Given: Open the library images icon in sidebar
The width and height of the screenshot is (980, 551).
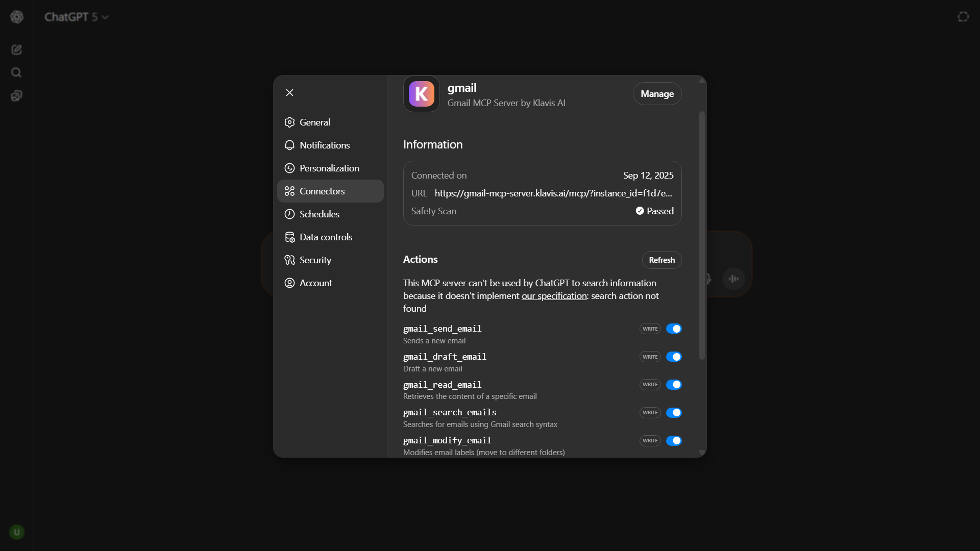Looking at the screenshot, I should pos(16,95).
